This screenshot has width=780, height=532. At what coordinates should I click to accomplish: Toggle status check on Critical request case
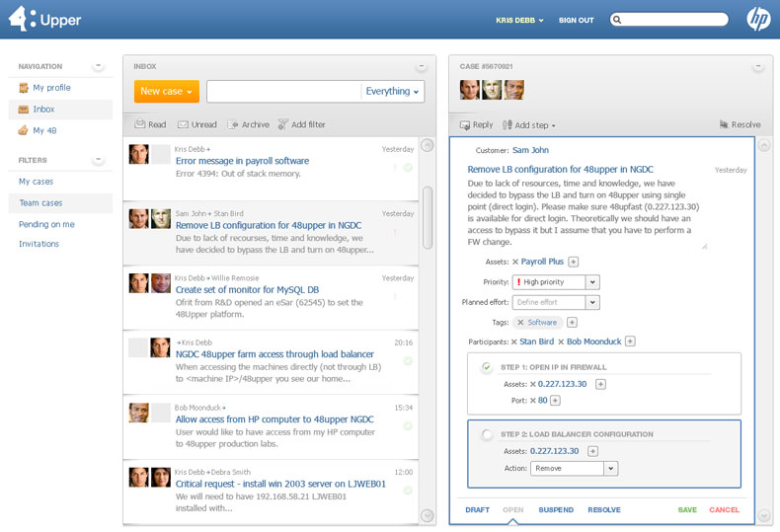coord(408,491)
